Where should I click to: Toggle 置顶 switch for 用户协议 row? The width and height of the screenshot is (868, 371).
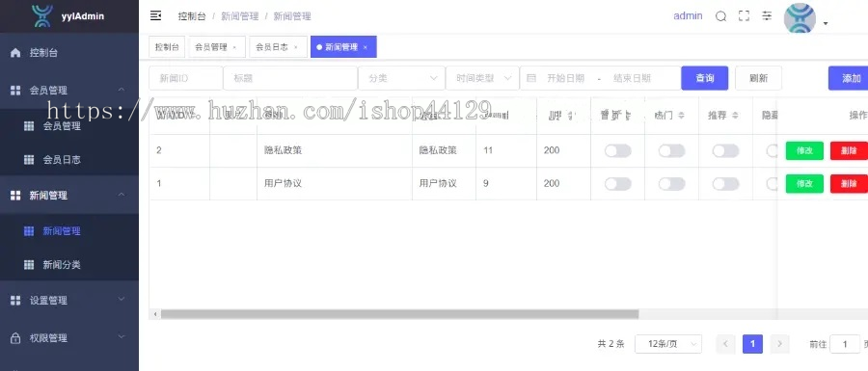(618, 184)
